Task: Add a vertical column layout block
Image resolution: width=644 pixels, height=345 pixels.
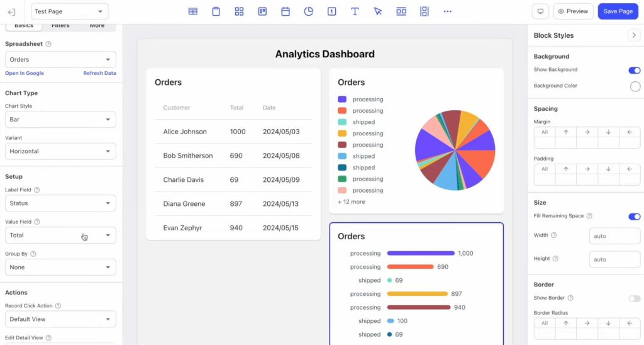Action: (x=425, y=11)
